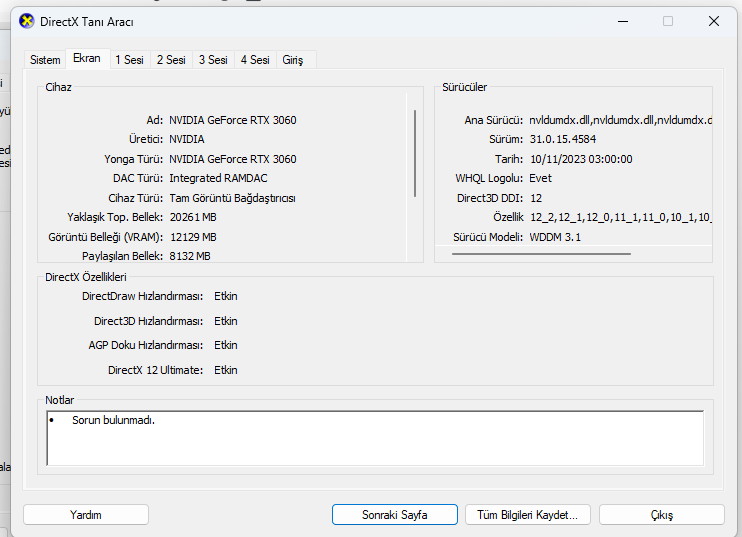Image resolution: width=742 pixels, height=537 pixels.
Task: Click the Tarih 10/11/2023 03:00:00 value
Action: tap(581, 159)
